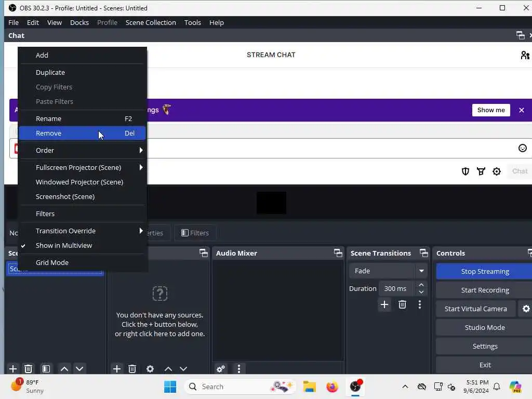Screen dimensions: 532x399
Task: Toggle Studio Mode button
Action: (x=485, y=327)
